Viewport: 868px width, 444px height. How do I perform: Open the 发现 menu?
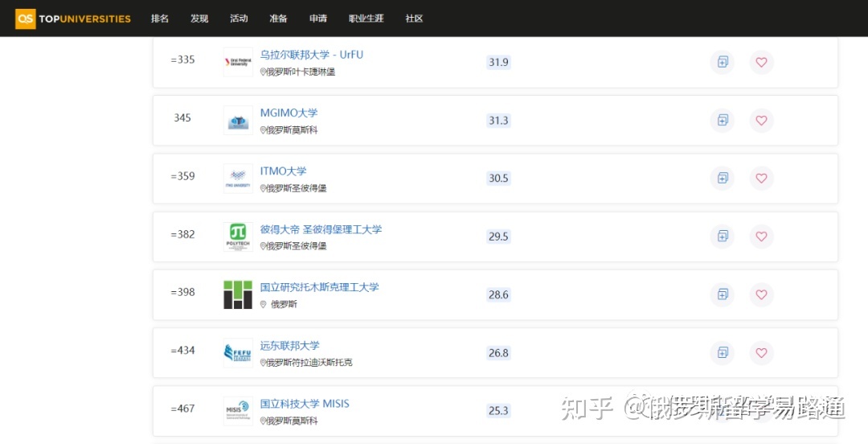point(199,18)
